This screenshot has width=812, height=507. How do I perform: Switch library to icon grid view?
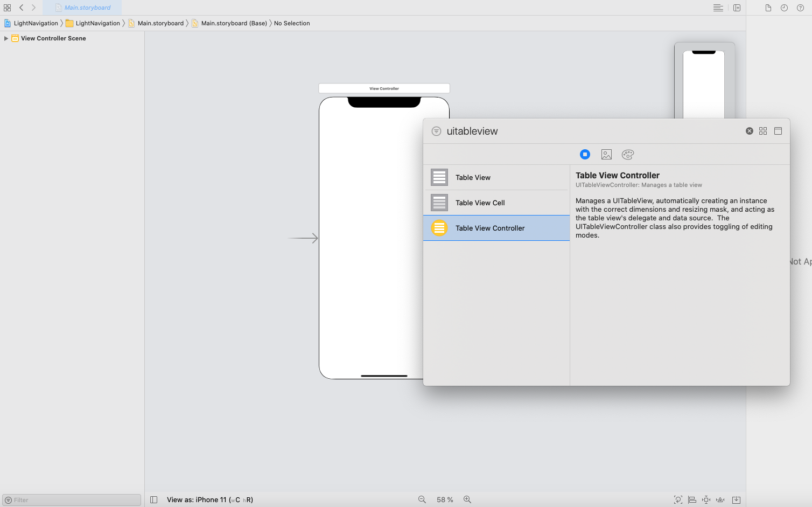pos(763,131)
